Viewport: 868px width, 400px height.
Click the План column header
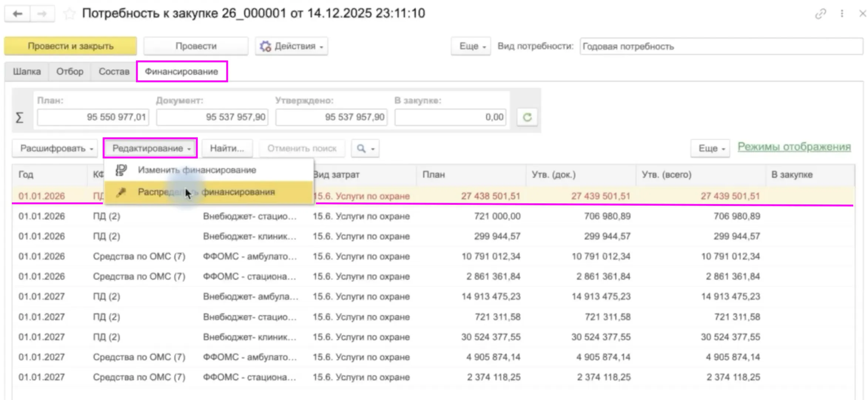(471, 174)
